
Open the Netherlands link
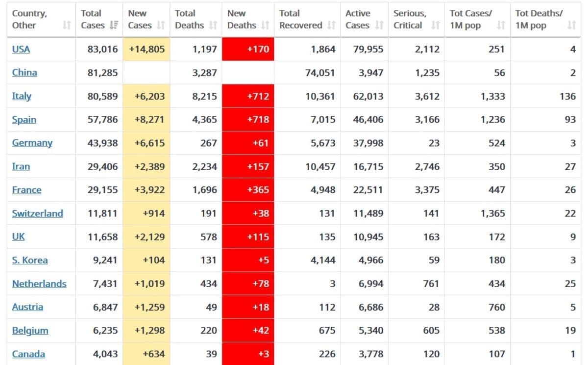(x=39, y=284)
